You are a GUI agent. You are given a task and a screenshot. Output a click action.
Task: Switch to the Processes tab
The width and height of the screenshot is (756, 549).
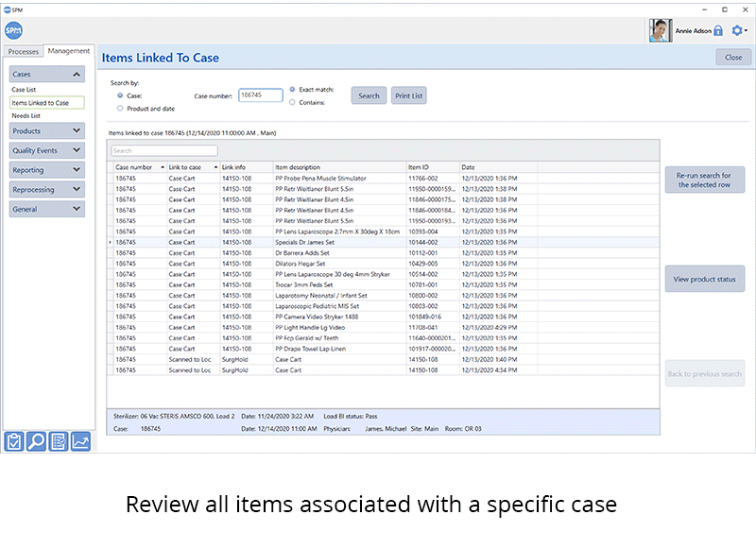coord(23,51)
